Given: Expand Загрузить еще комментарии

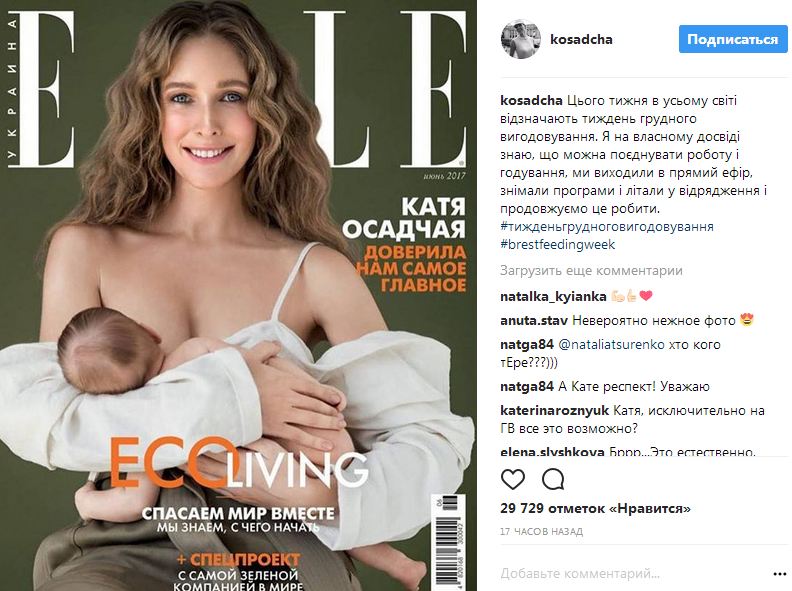Looking at the screenshot, I should 591,271.
